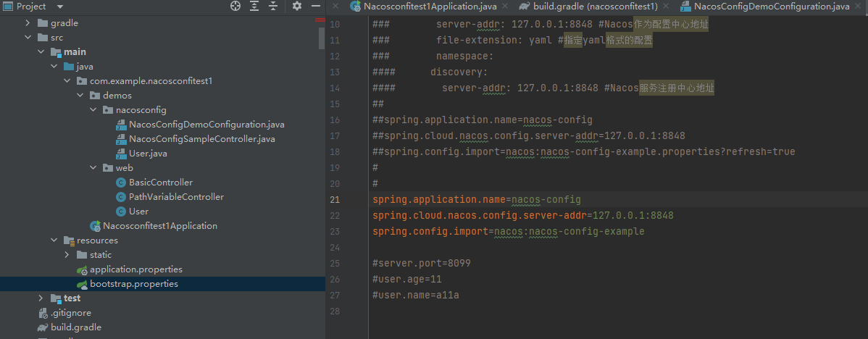
Task: Open the Project view dropdown
Action: point(60,7)
